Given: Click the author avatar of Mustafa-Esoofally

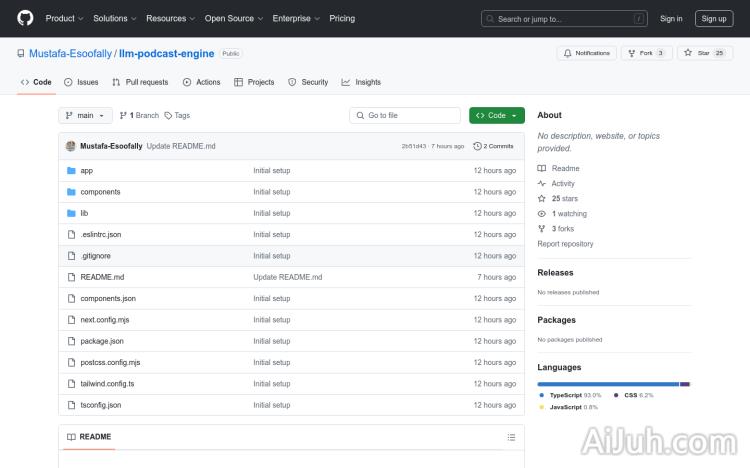Looking at the screenshot, I should pyautogui.click(x=71, y=146).
